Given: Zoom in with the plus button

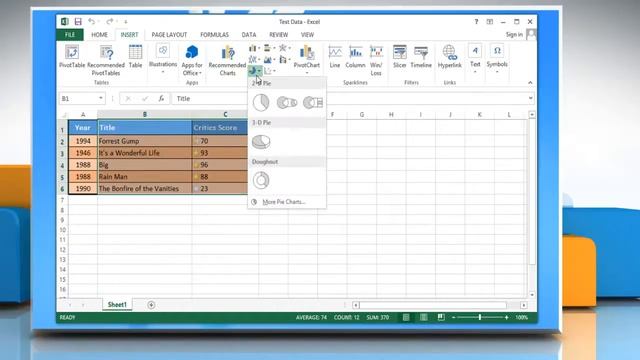Looking at the screenshot, I should tap(507, 317).
